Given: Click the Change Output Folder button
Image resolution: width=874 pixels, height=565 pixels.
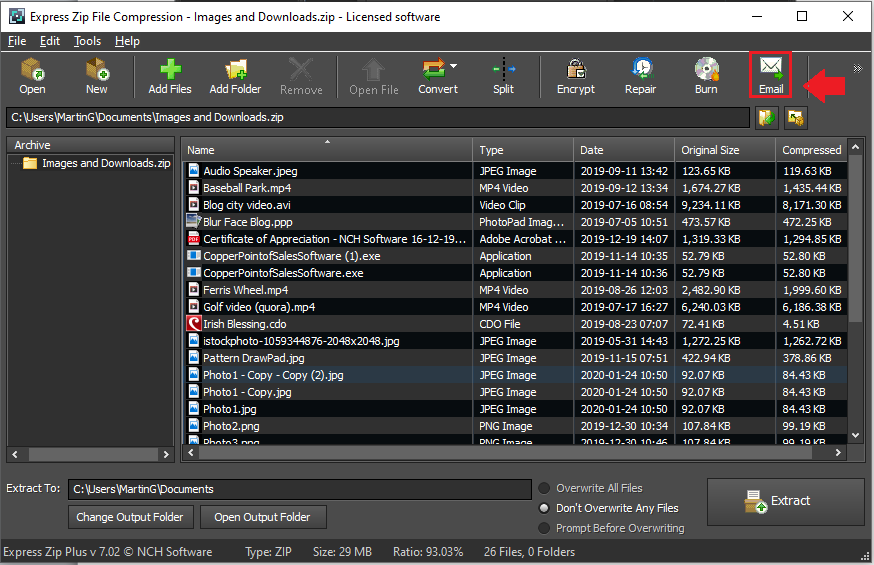Looking at the screenshot, I should pyautogui.click(x=130, y=517).
